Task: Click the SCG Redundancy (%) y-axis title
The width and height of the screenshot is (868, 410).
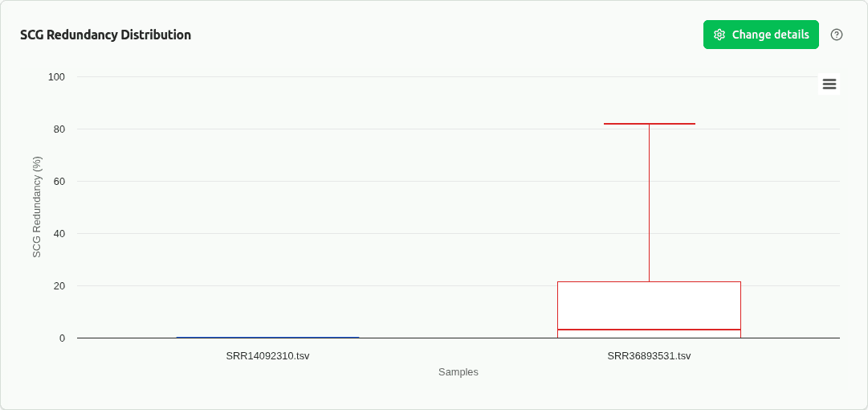Action: tap(37, 207)
